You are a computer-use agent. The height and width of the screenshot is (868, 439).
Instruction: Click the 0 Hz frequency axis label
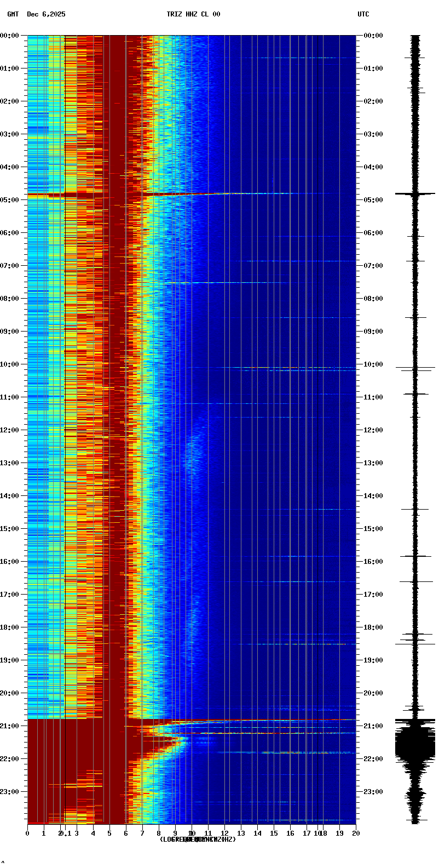[27, 833]
